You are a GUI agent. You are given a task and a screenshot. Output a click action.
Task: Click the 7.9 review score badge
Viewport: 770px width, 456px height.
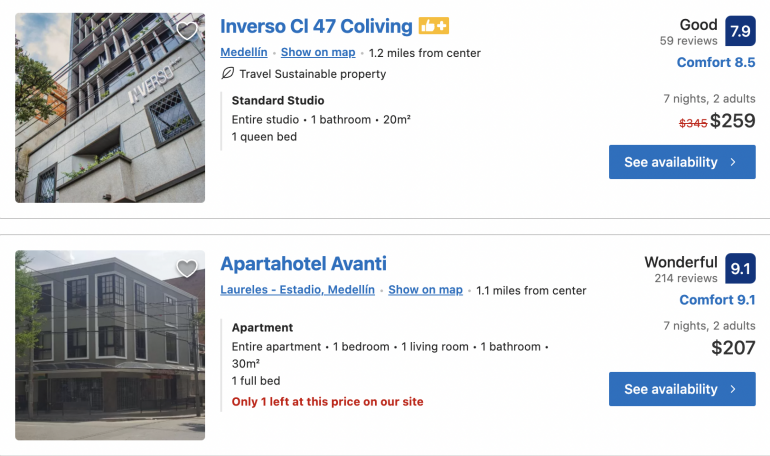click(x=740, y=32)
